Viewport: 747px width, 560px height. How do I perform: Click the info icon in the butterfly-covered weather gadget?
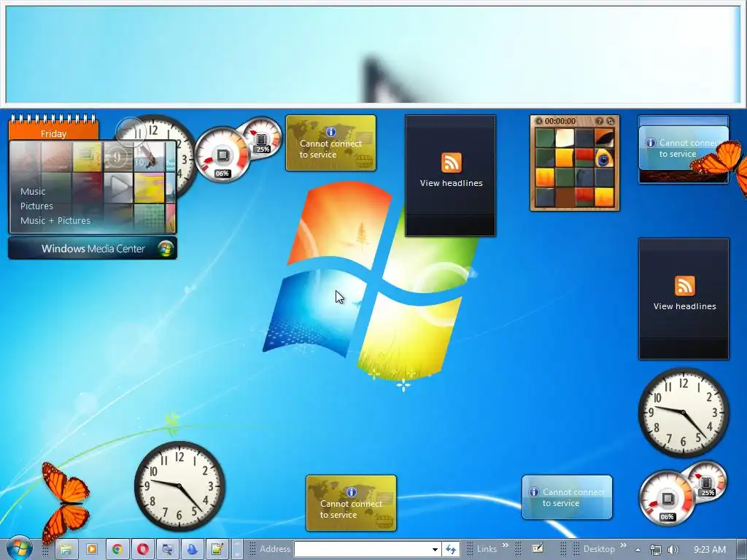click(650, 142)
